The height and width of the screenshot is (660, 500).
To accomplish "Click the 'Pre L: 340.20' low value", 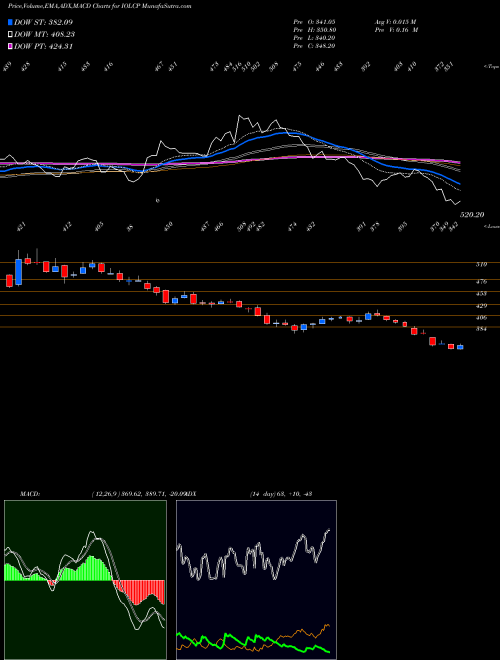I will click(314, 38).
